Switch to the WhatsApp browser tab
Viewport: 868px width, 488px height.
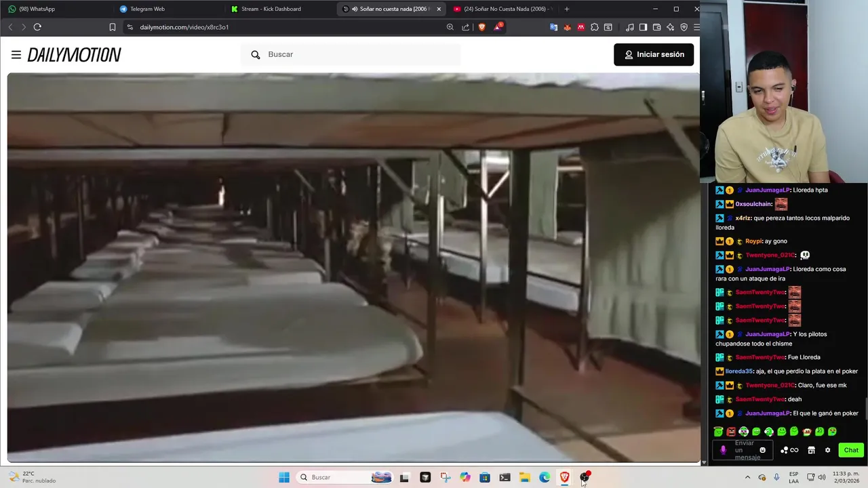pyautogui.click(x=56, y=9)
